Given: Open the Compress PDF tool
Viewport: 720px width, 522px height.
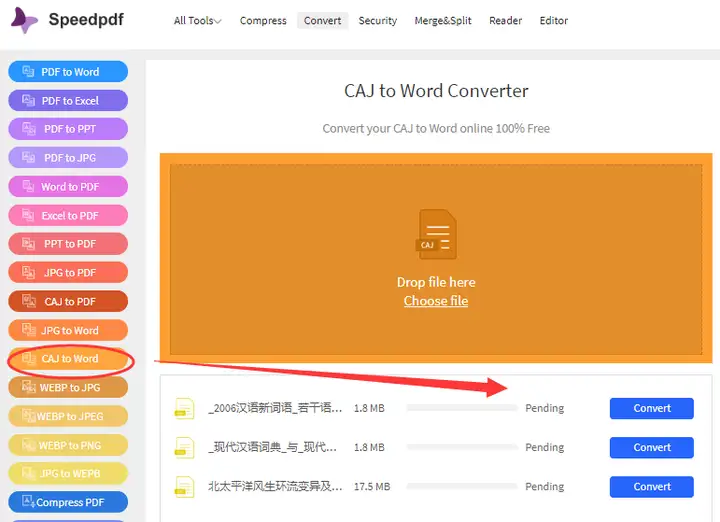Looking at the screenshot, I should tap(68, 502).
